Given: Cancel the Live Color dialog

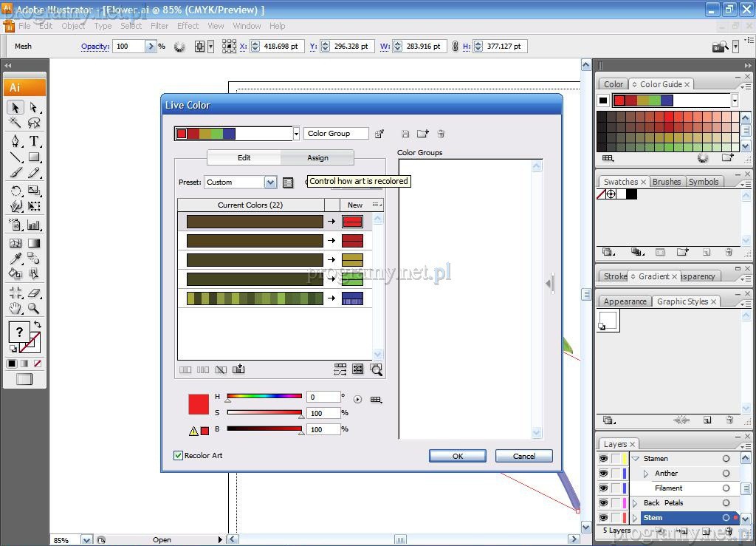Looking at the screenshot, I should click(x=523, y=456).
